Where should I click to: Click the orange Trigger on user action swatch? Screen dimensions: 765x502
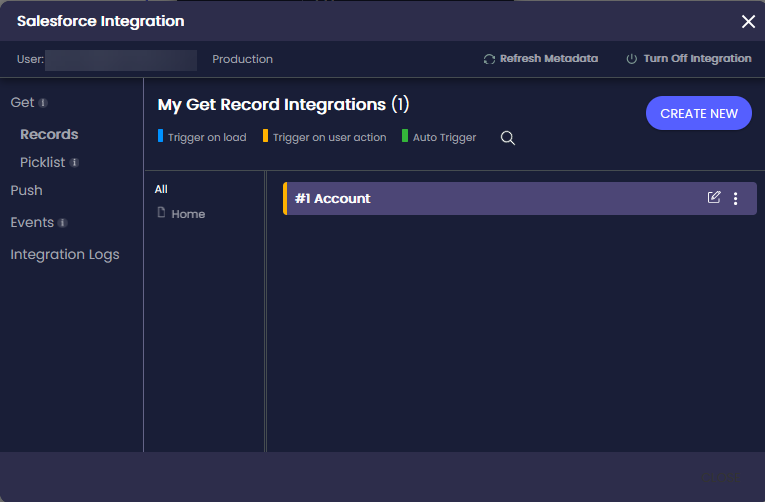[x=265, y=136]
